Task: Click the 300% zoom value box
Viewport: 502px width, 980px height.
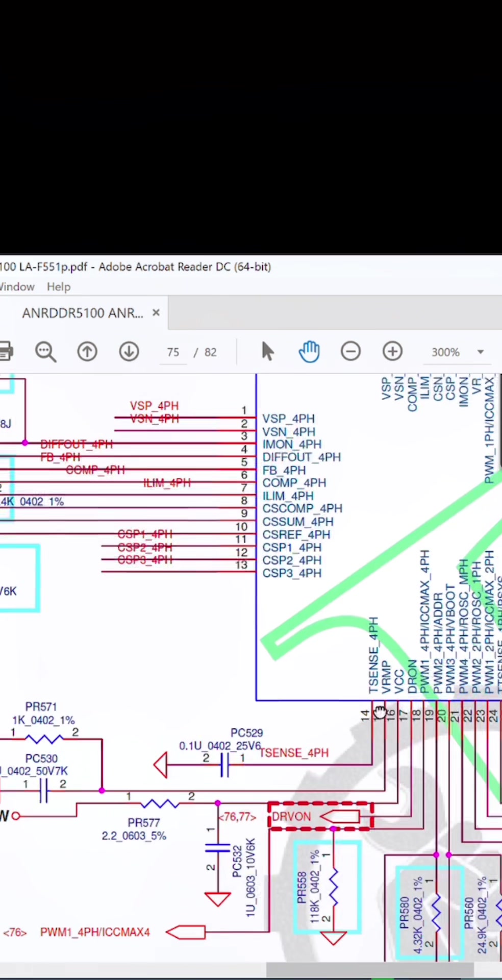Action: (x=445, y=352)
